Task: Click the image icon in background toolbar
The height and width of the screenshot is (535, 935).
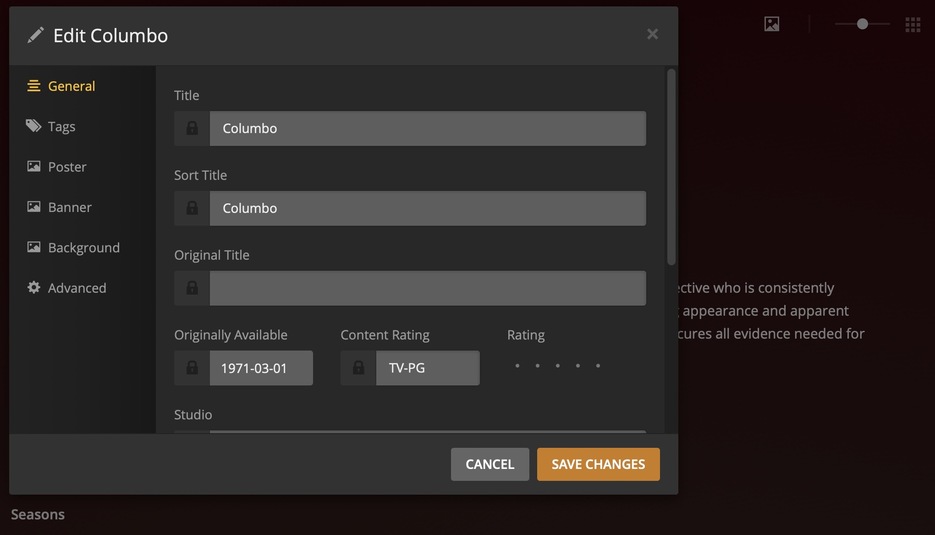Action: pos(772,24)
